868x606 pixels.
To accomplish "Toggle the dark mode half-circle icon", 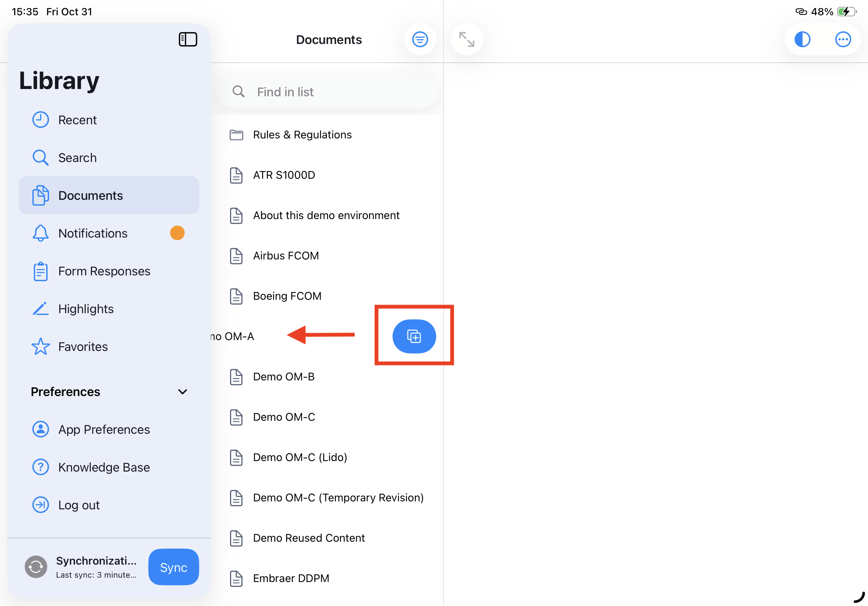I will 802,39.
